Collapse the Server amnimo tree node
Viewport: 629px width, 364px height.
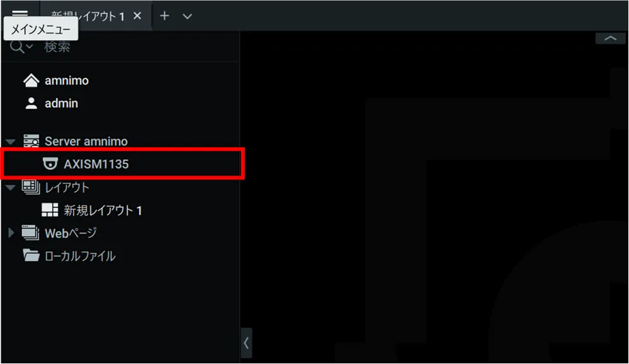tap(11, 141)
